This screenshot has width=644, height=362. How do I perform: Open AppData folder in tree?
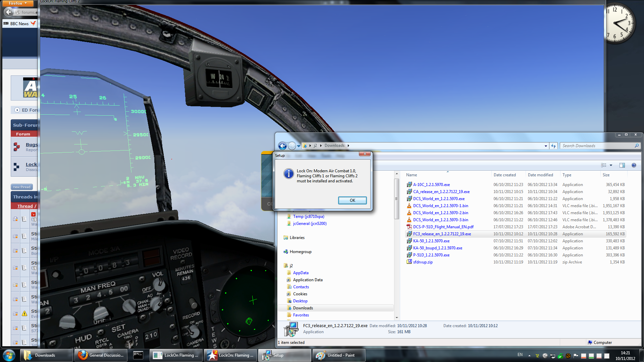click(x=301, y=273)
